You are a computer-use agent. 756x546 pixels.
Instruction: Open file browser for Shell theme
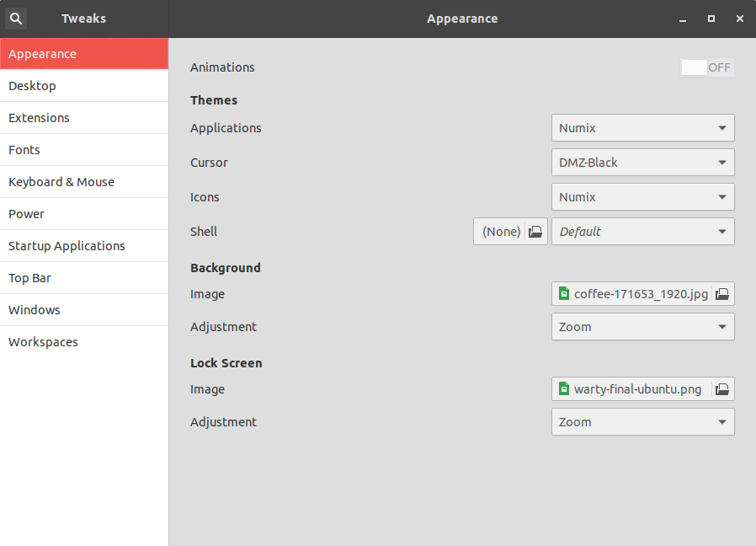click(535, 232)
